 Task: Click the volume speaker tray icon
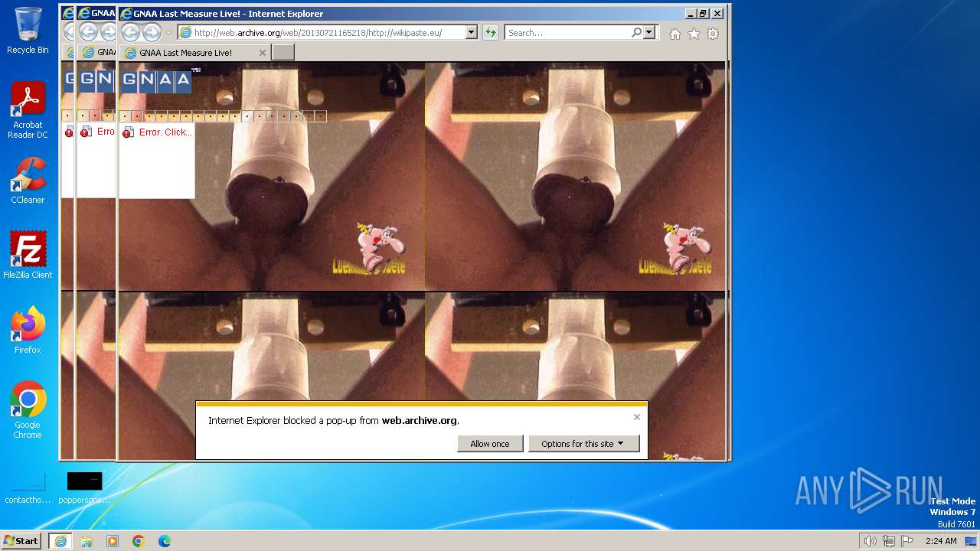click(x=870, y=541)
